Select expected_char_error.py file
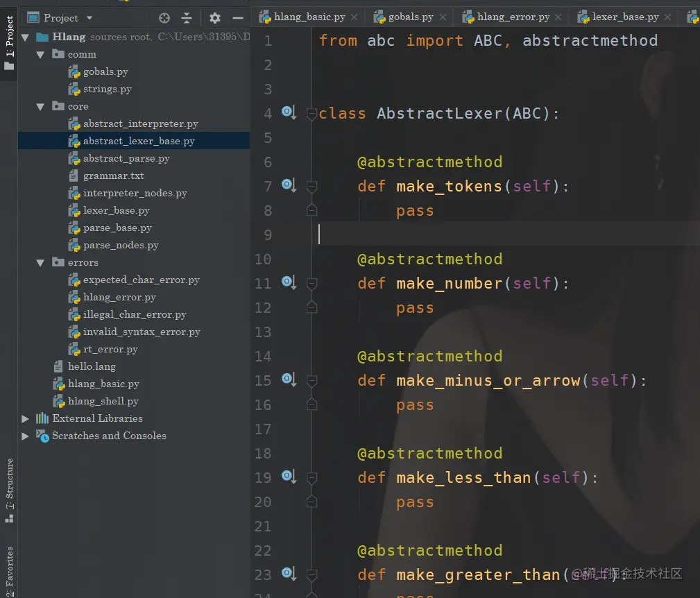The height and width of the screenshot is (598, 700). pyautogui.click(x=141, y=280)
